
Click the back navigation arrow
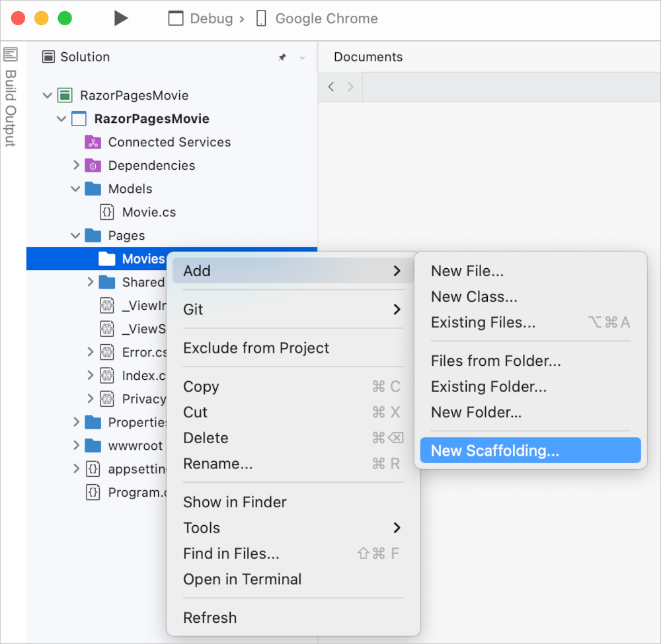(330, 87)
